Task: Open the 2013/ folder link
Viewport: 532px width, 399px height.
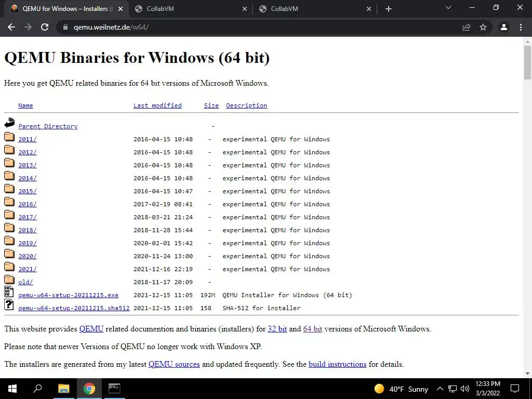Action: (x=28, y=165)
